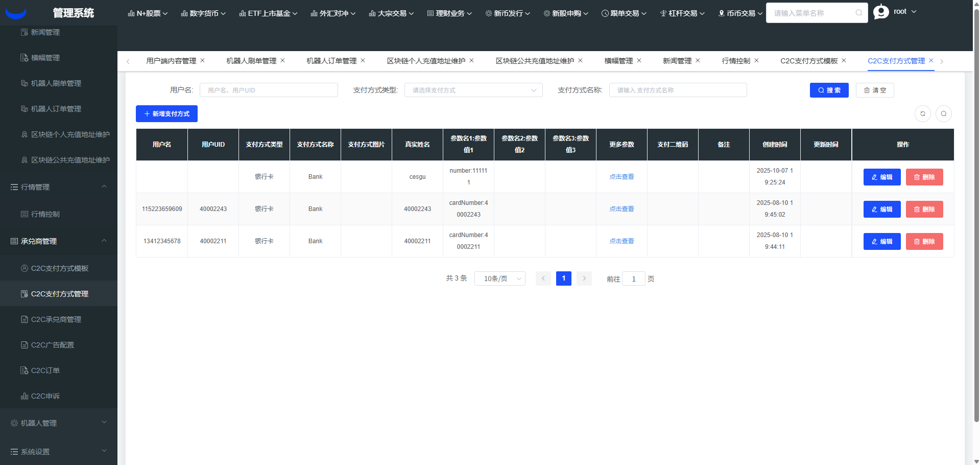Click the 用户名 search input field
980x465 pixels.
(269, 90)
